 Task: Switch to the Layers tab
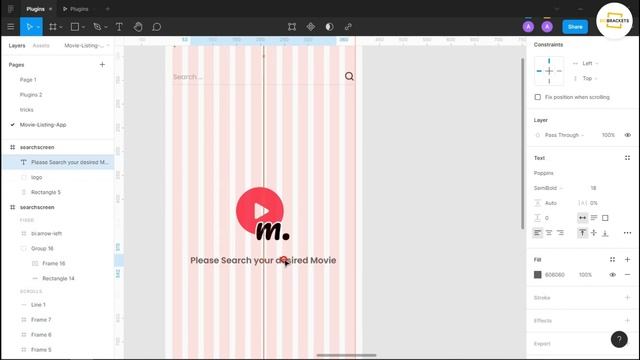17,45
